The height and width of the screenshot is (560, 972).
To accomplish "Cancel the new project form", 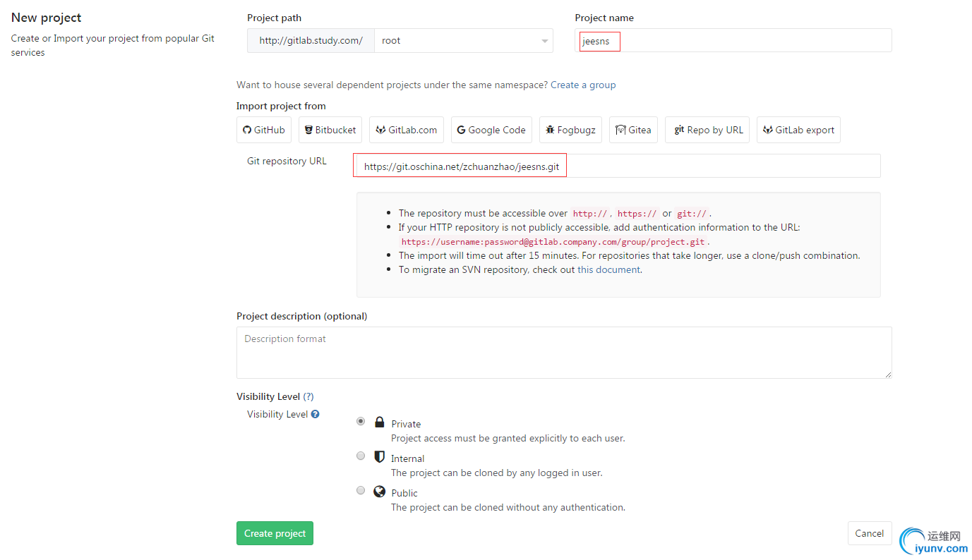I will pos(869,533).
